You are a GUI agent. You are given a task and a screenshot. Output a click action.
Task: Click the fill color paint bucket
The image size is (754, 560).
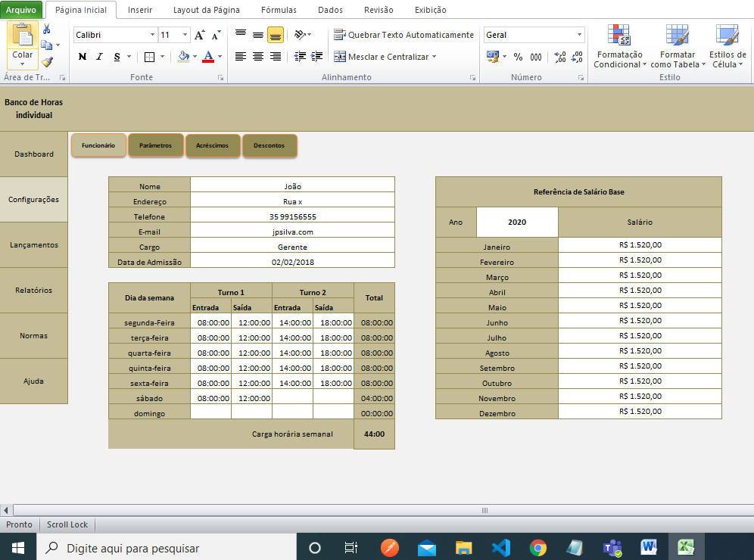coord(183,57)
